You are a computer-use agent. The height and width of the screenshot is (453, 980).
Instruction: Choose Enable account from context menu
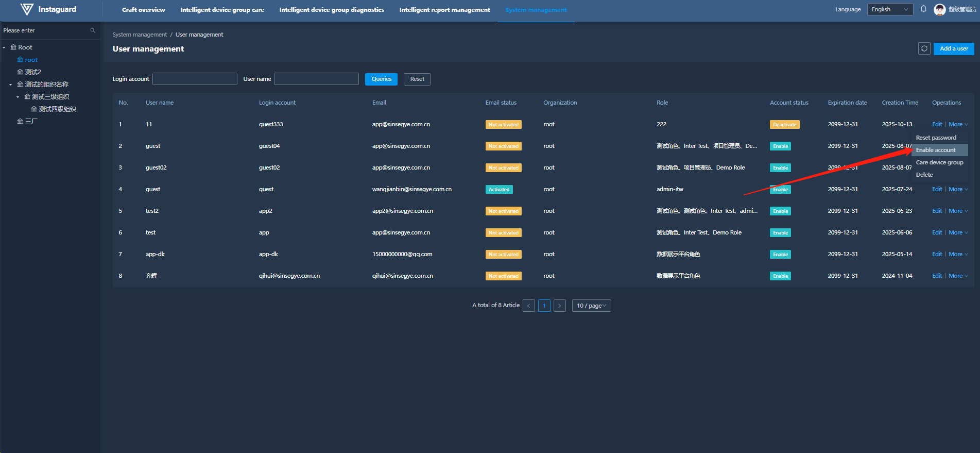pos(935,150)
